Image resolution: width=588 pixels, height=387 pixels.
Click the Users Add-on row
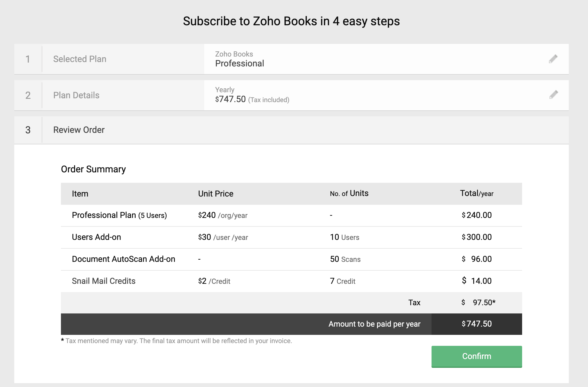click(x=96, y=237)
